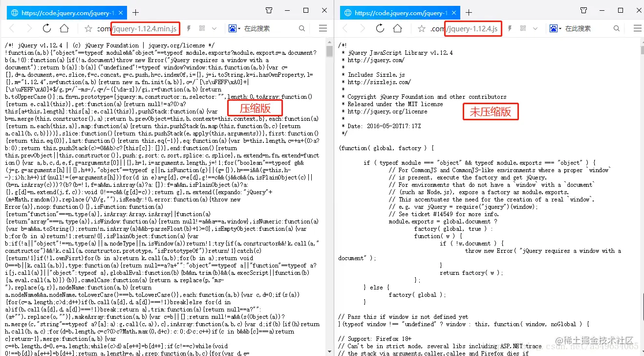The image size is (644, 356).
Task: Open skin (shirt) icon in right browser
Action: [x=583, y=10]
